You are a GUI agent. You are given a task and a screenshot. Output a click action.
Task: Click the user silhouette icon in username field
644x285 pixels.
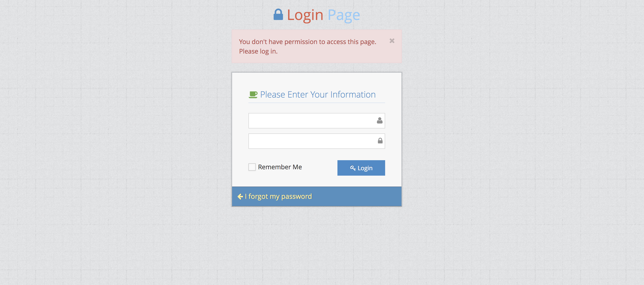pos(379,121)
